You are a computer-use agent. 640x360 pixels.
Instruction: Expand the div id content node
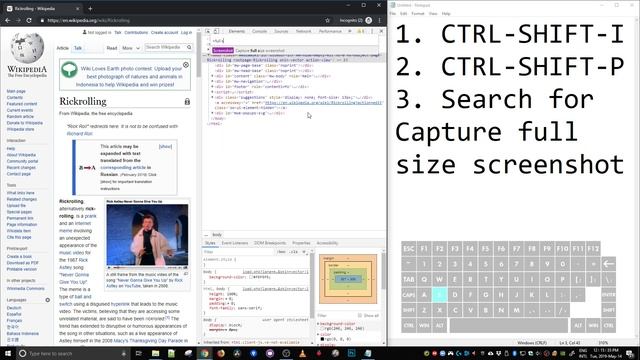[x=212, y=76]
